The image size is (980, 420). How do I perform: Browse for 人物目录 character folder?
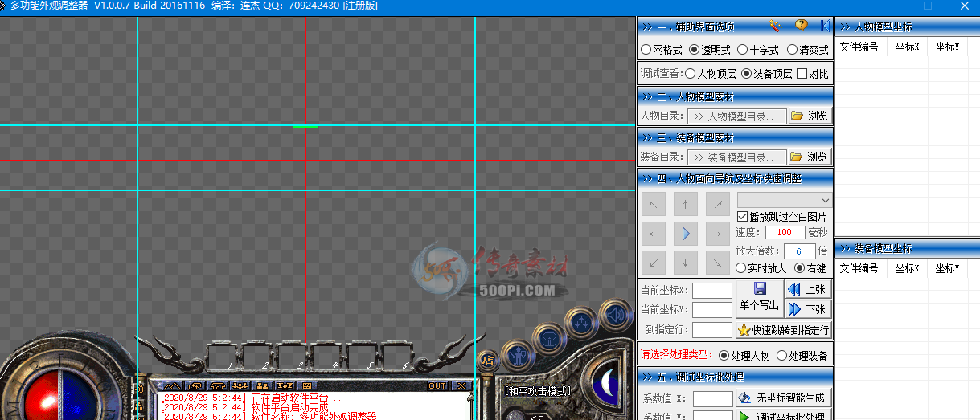point(810,116)
